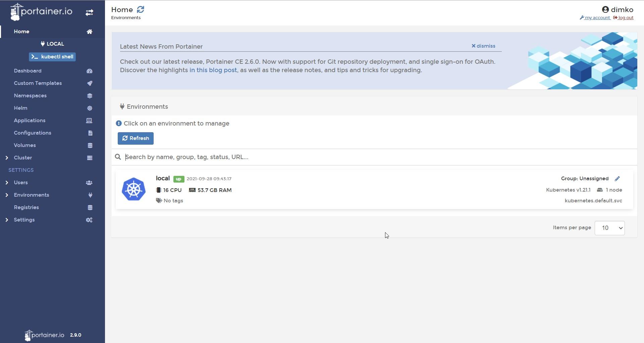Click the log out link
644x343 pixels.
point(623,18)
